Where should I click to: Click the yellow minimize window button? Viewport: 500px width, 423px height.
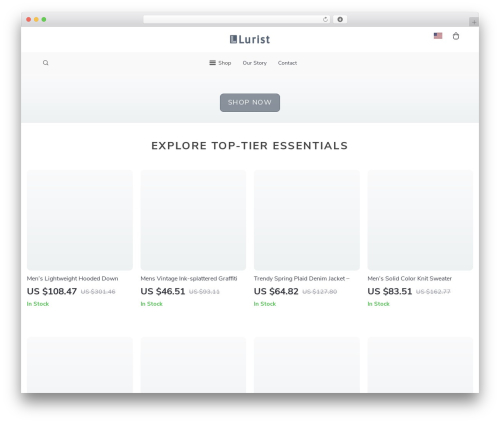[36, 19]
